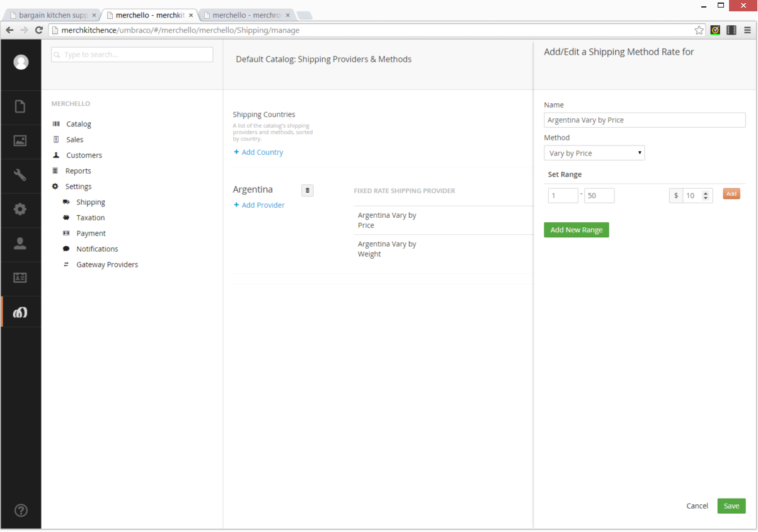Screen dimensions: 758x532
Task: Click the orange Add range button
Action: pos(732,194)
